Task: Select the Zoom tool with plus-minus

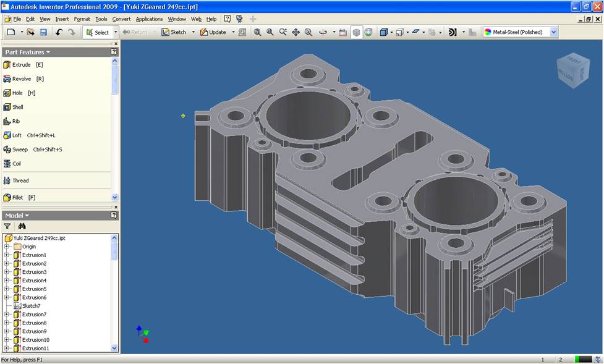Action: coord(283,32)
